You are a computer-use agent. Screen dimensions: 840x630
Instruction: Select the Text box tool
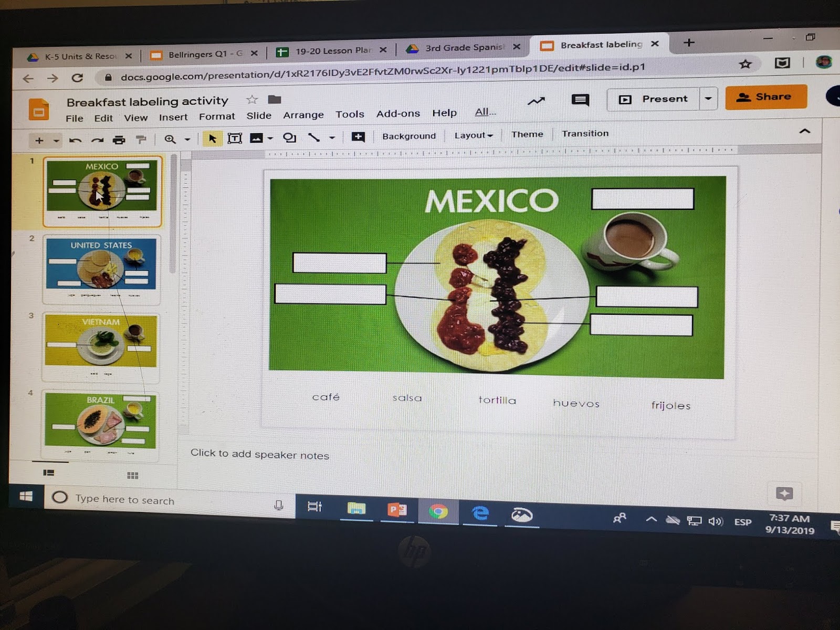pyautogui.click(x=235, y=138)
